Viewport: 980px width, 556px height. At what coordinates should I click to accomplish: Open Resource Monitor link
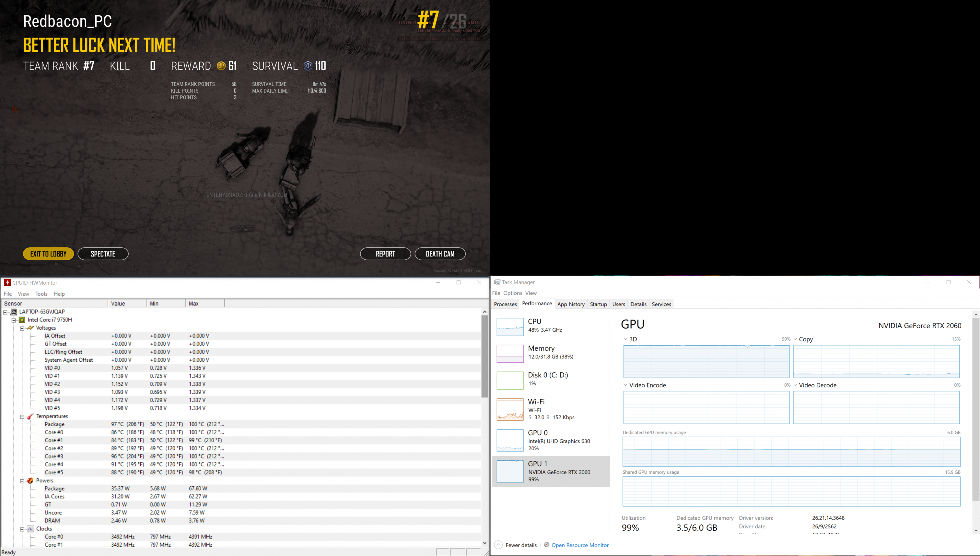tap(580, 545)
